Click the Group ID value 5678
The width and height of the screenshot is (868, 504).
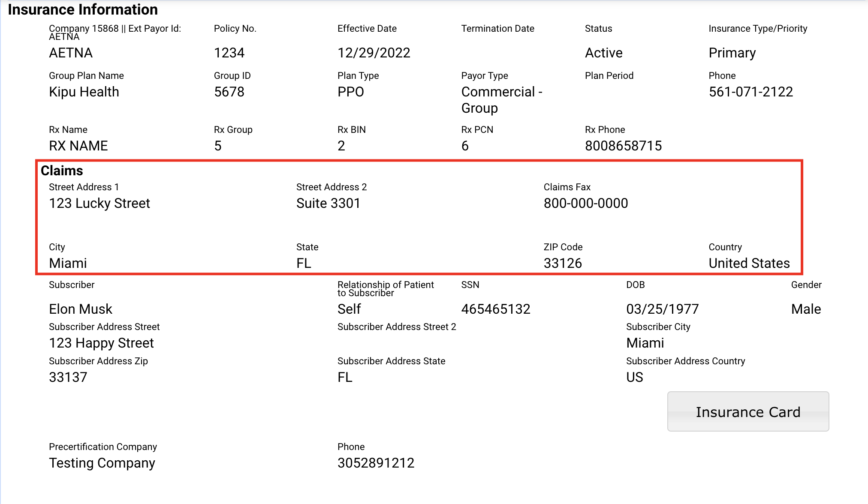(229, 92)
